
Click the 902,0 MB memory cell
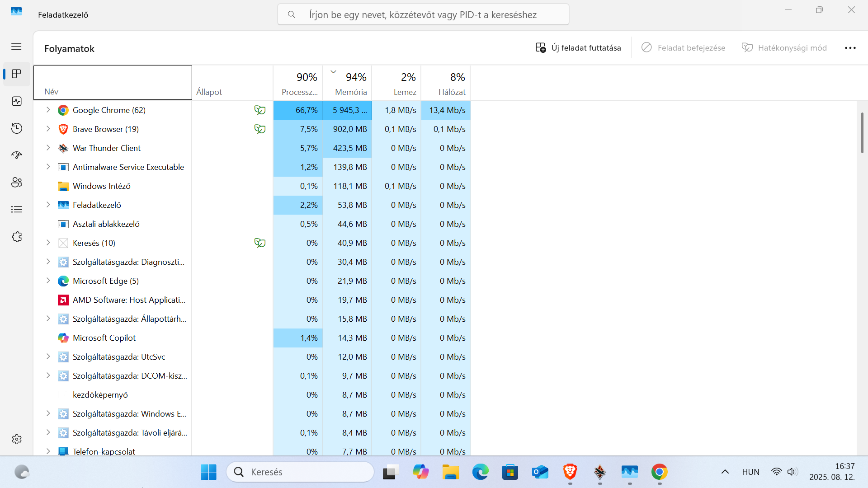pyautogui.click(x=347, y=129)
